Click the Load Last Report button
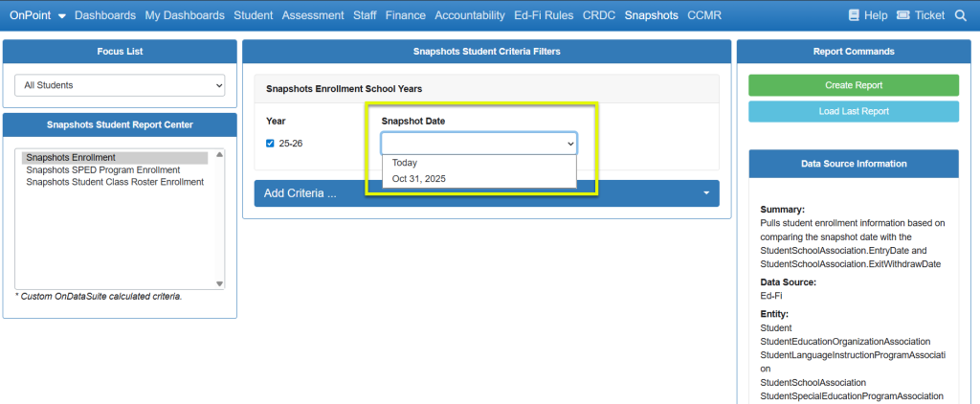Viewport: 980px width, 404px height. click(853, 111)
